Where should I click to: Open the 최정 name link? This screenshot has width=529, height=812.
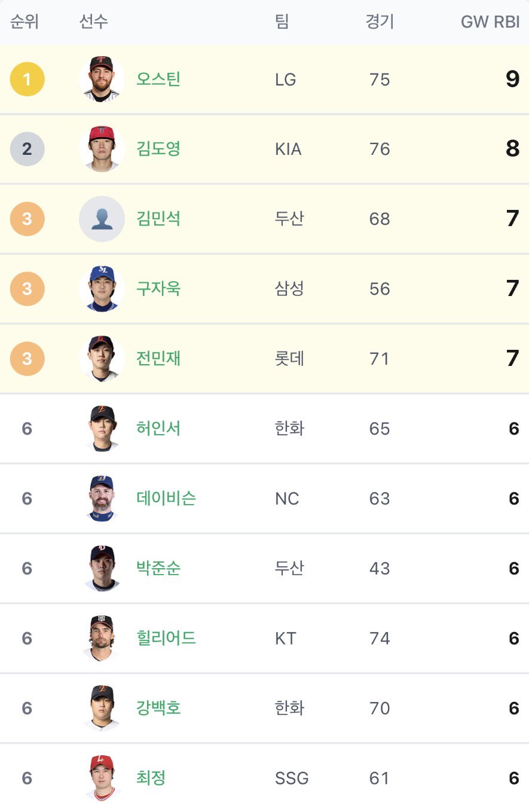pos(151,779)
